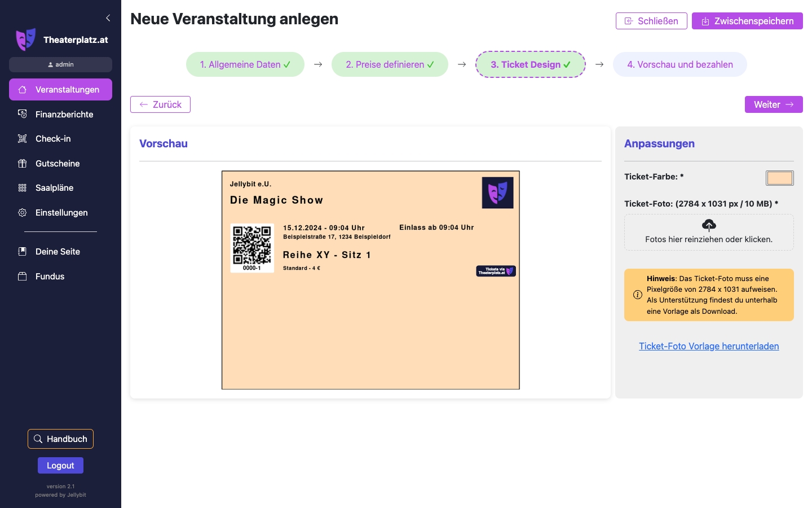The image size is (812, 508).
Task: Click the photo upload drop zone
Action: pyautogui.click(x=709, y=232)
